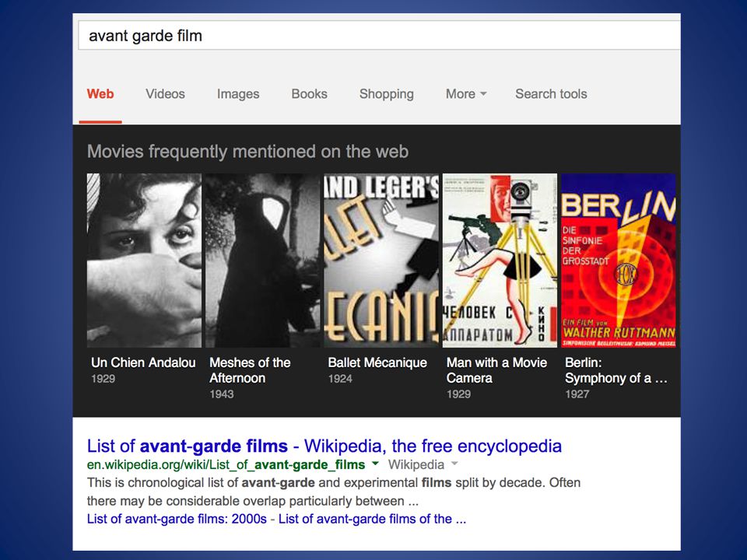Click the en.wikipedia.org result URL text
This screenshot has height=560, width=747.
(226, 465)
